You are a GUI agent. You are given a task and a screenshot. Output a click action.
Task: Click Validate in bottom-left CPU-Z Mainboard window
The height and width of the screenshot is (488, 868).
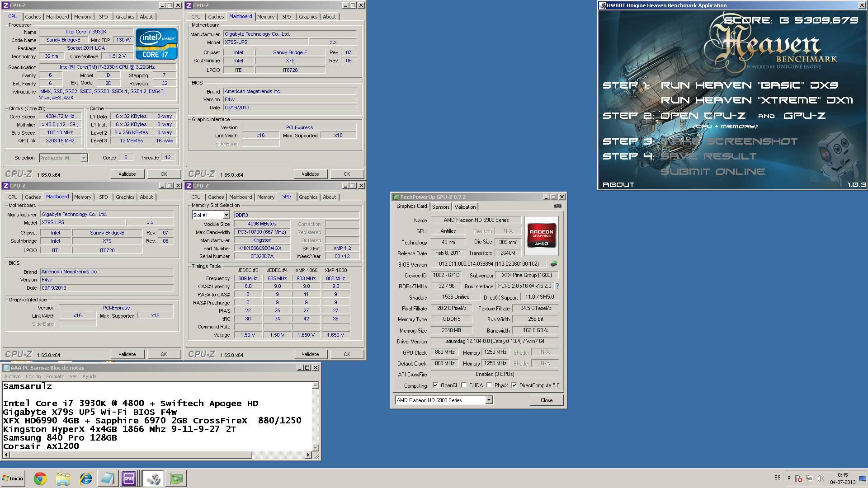click(x=127, y=354)
